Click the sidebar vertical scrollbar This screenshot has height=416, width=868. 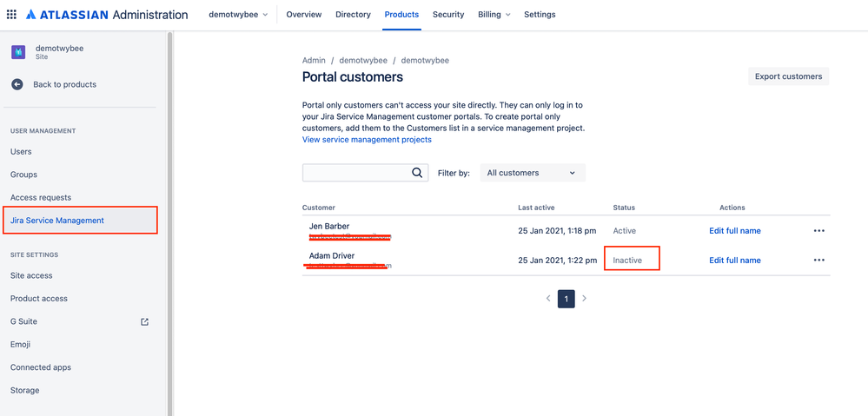(170, 223)
